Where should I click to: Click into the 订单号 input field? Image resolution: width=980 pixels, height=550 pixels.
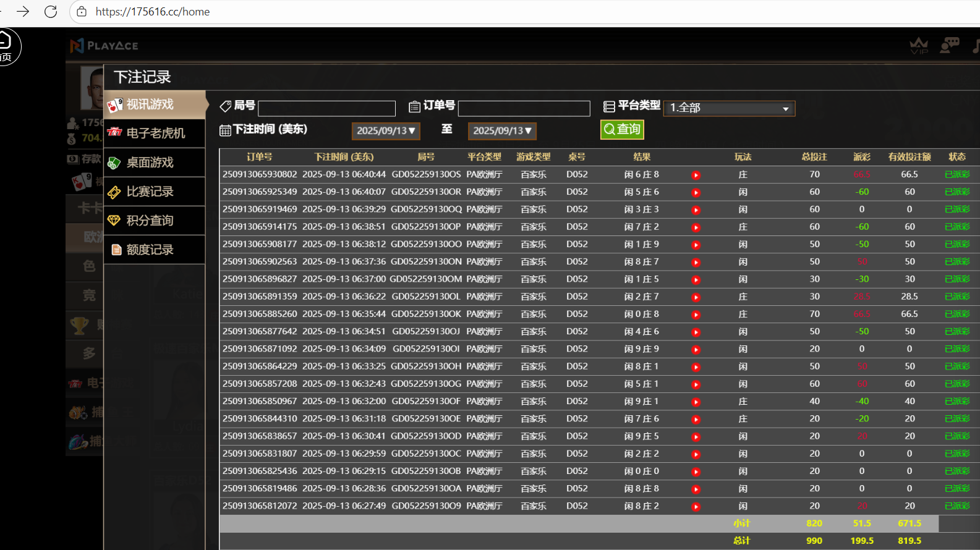524,109
